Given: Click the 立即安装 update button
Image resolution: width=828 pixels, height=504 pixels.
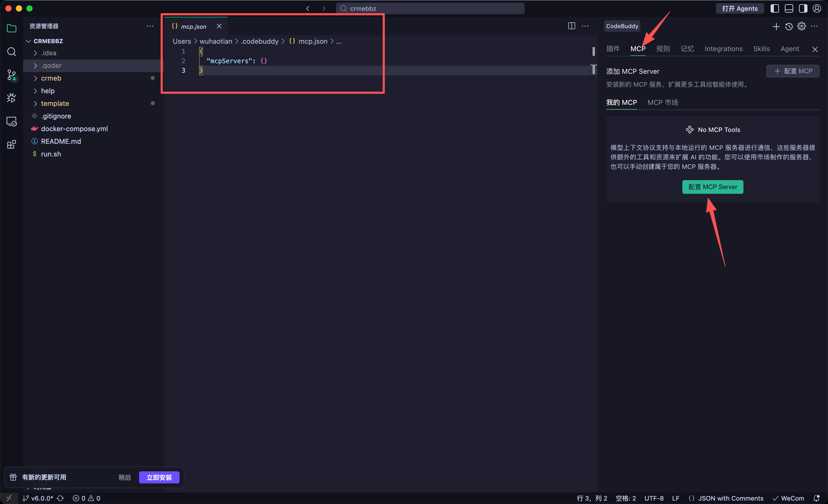Looking at the screenshot, I should [159, 477].
